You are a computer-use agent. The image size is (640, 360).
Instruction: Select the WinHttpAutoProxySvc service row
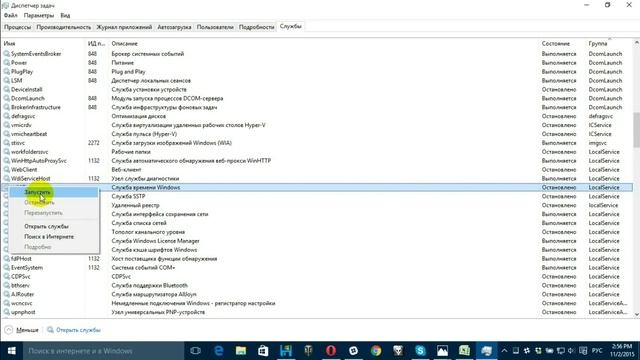(x=318, y=161)
